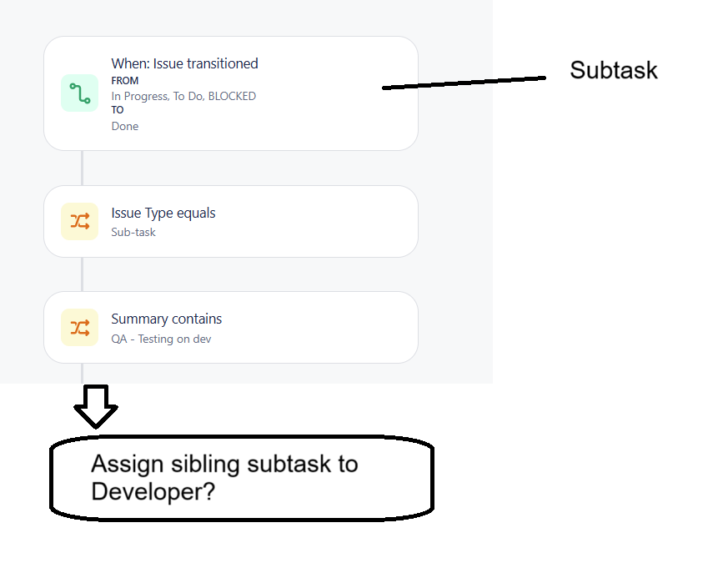Select the green Issue transitioned trigger icon
Image resolution: width=728 pixels, height=578 pixels.
[x=79, y=93]
